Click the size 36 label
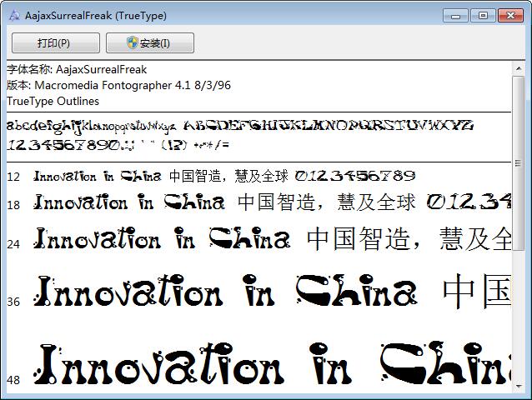 coord(13,302)
